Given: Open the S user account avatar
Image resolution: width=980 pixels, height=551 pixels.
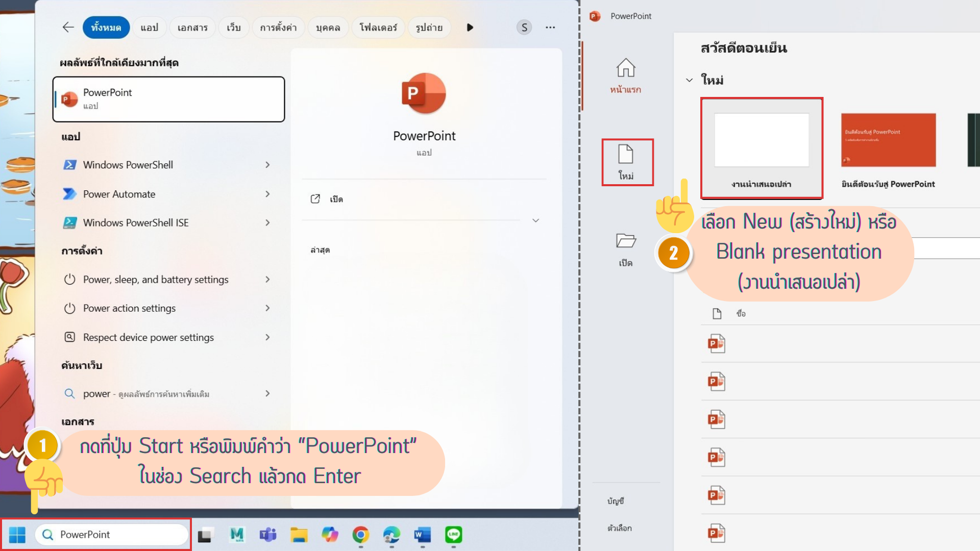Looking at the screenshot, I should (524, 28).
